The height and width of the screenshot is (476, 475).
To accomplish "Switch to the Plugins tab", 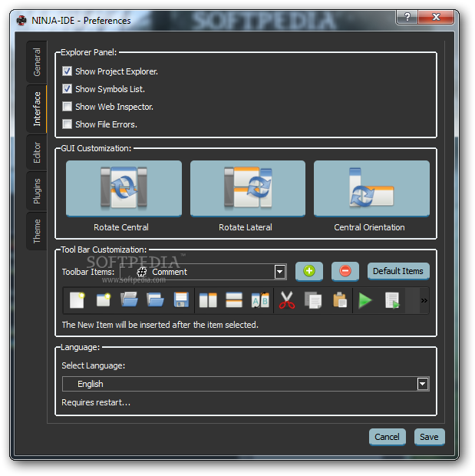I will click(37, 191).
